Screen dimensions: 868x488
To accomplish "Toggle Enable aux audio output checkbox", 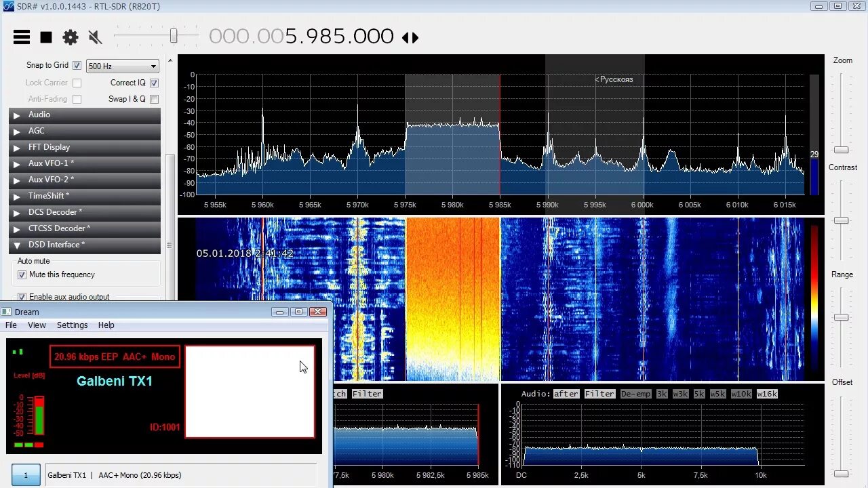I will tap(22, 297).
